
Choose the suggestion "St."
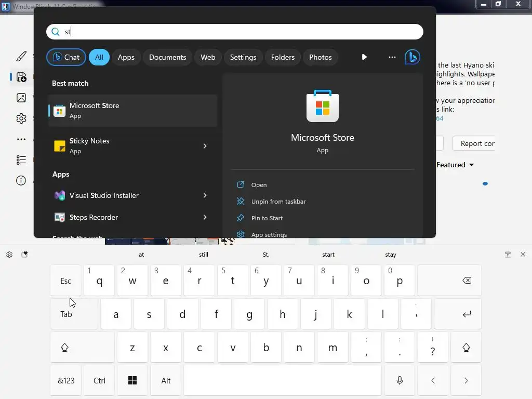(x=266, y=255)
